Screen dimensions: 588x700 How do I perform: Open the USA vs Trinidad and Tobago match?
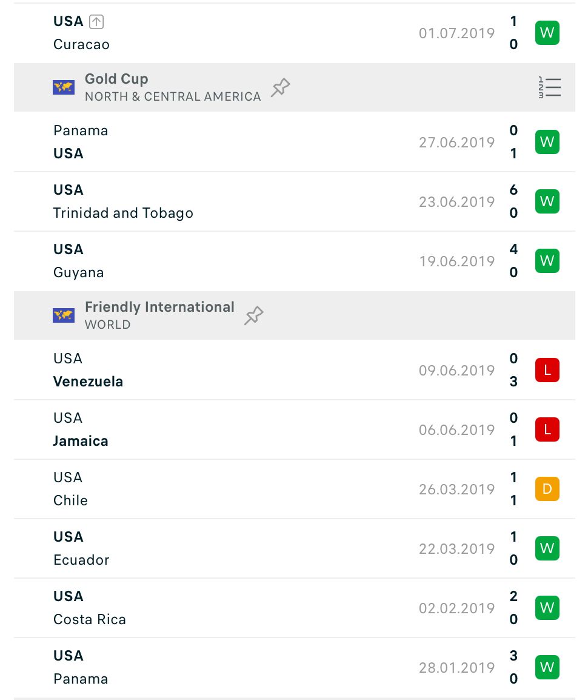[x=295, y=201]
